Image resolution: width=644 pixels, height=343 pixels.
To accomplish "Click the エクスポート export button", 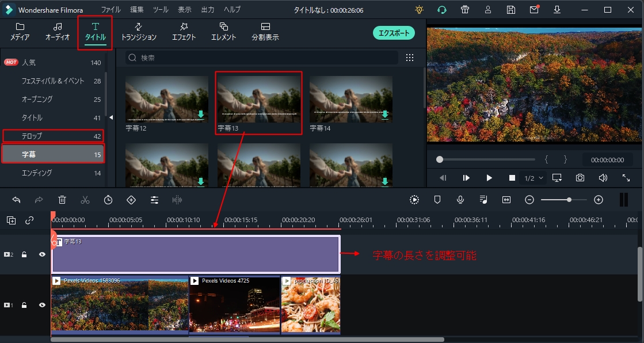I will tap(394, 33).
